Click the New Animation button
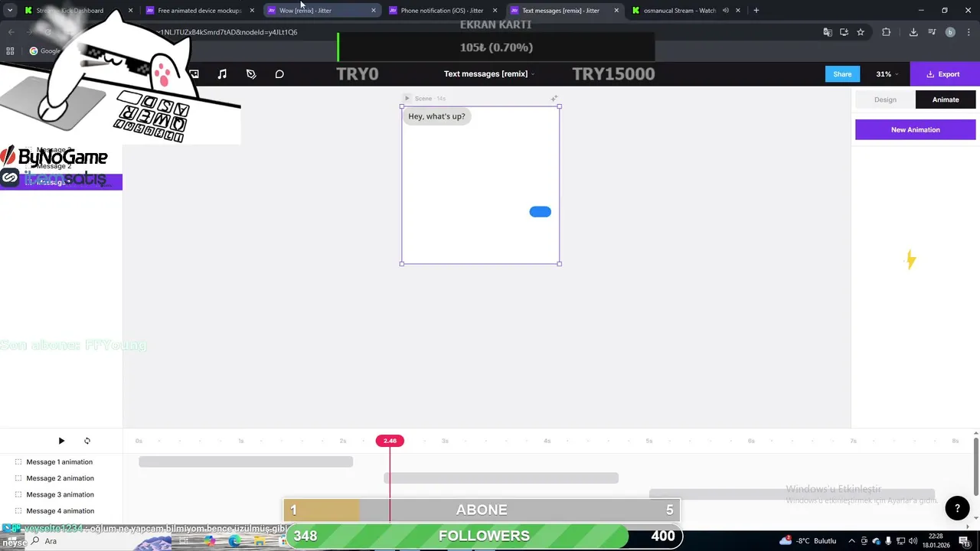This screenshot has height=551, width=980. (916, 130)
